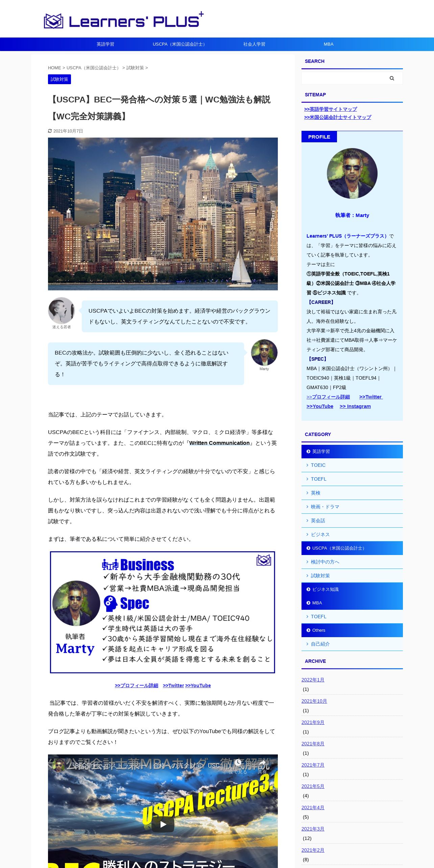Click Marty's avatar in the speech bubble
The image size is (434, 868).
pyautogui.click(x=264, y=352)
